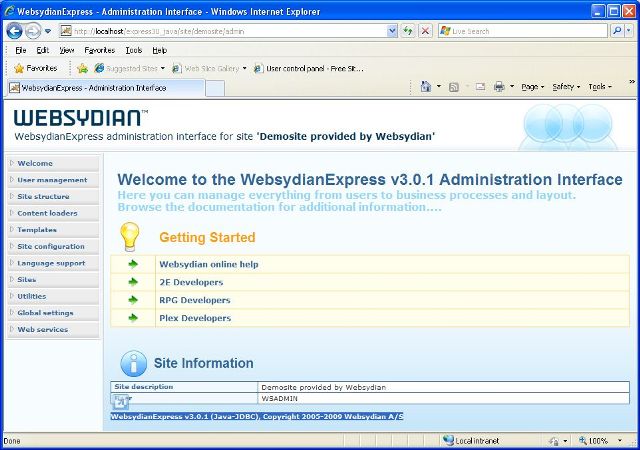Open Web services in the sidebar
This screenshot has width=640, height=450.
coord(53,330)
